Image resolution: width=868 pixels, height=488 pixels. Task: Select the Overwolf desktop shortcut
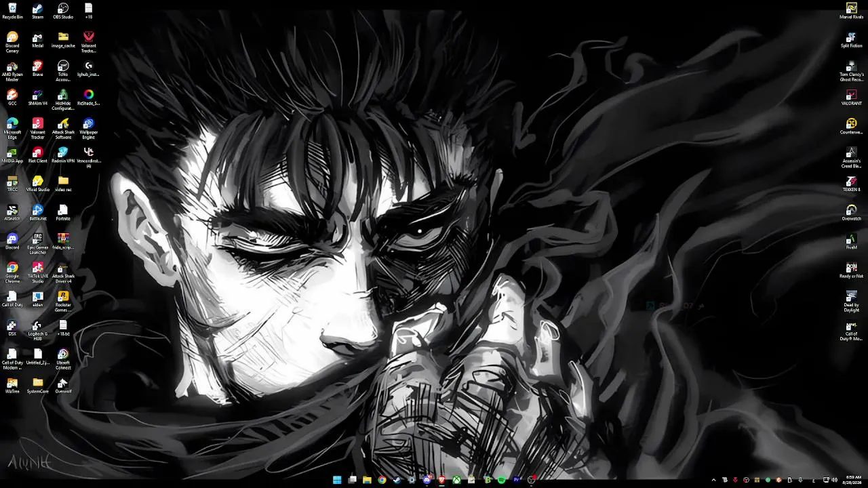tap(63, 386)
